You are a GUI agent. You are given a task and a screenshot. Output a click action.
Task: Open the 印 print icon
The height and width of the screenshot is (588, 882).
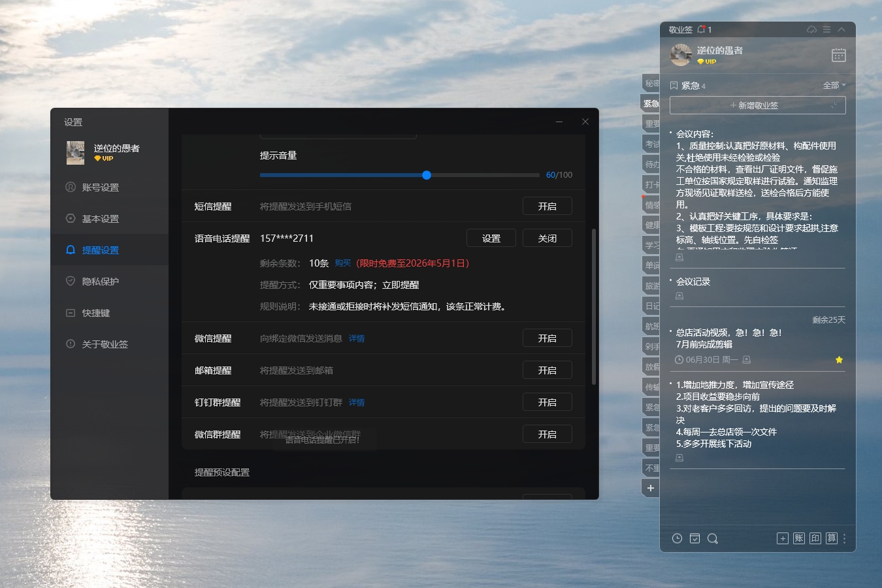(815, 538)
